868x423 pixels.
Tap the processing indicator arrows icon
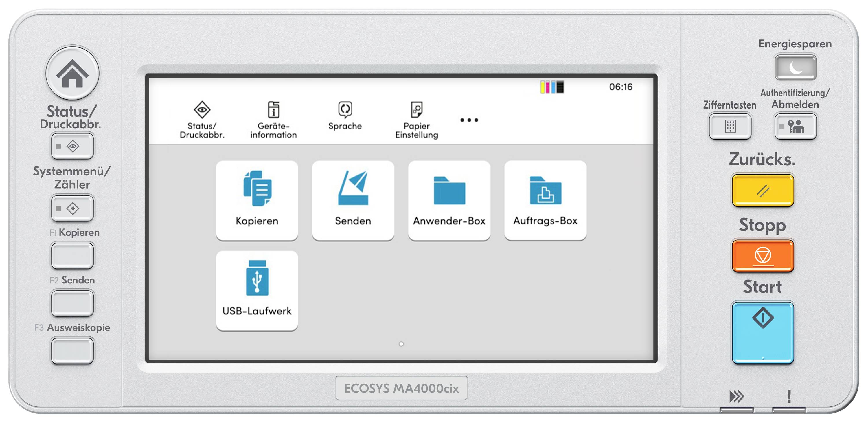click(x=737, y=396)
